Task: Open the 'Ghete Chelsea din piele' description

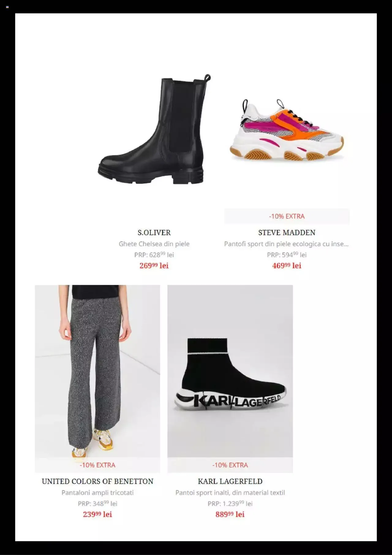Action: [x=154, y=244]
